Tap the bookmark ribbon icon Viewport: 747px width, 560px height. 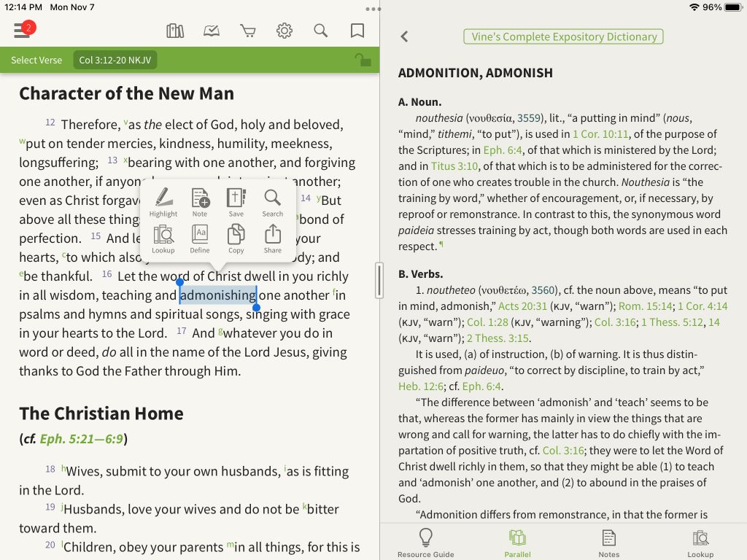pyautogui.click(x=357, y=31)
